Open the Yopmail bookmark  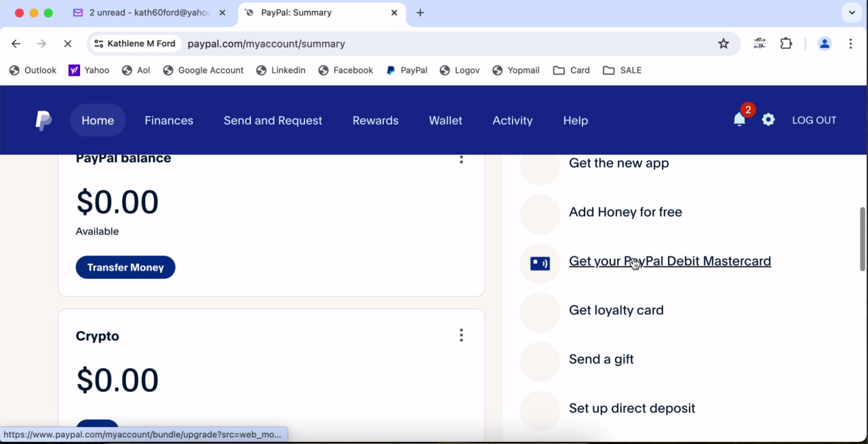click(x=515, y=70)
